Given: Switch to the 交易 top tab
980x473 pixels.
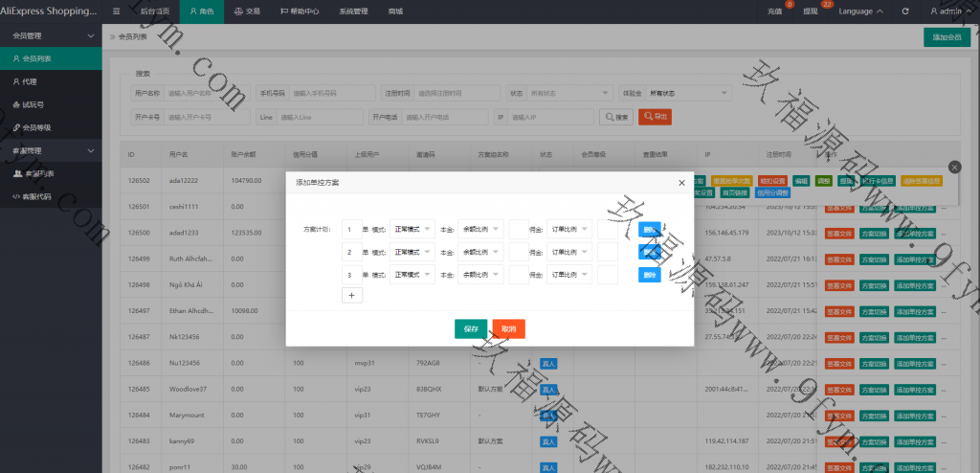Looking at the screenshot, I should click(247, 11).
